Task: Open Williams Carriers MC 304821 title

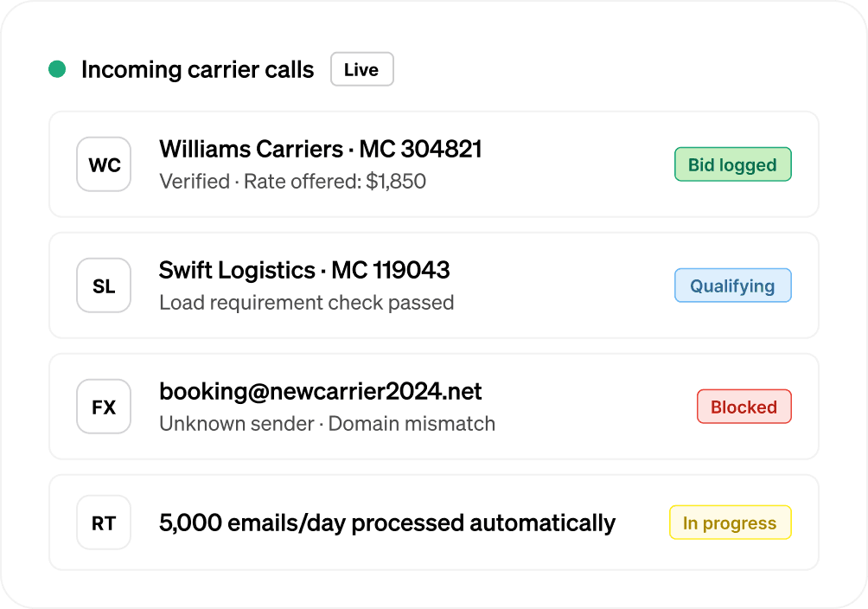Action: pyautogui.click(x=321, y=149)
